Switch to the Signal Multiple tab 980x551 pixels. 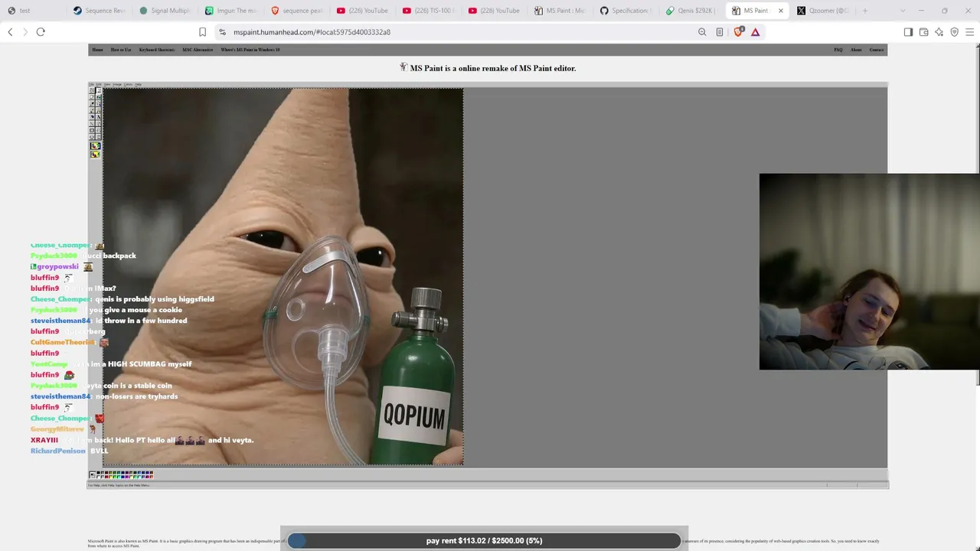coord(165,11)
